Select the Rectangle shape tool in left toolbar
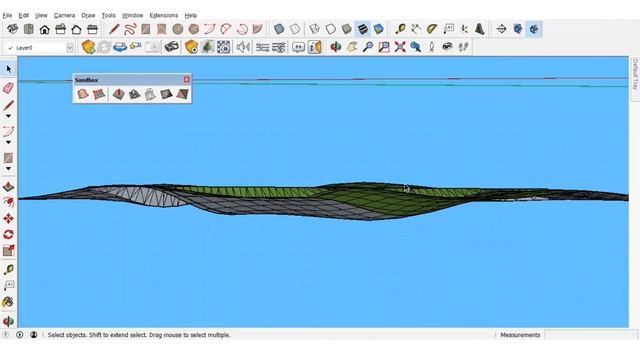This screenshot has height=360, width=640. point(9,158)
